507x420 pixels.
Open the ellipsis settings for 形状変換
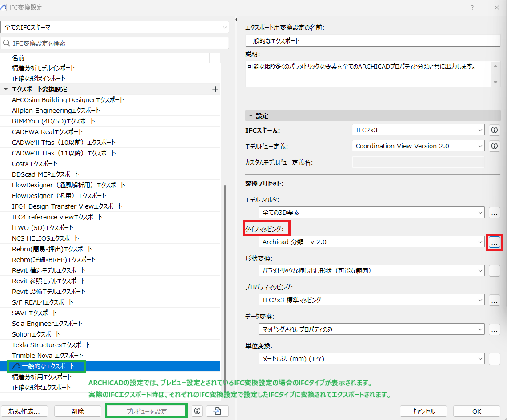(x=494, y=271)
